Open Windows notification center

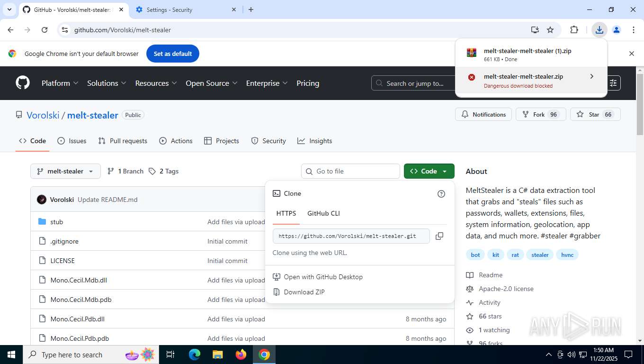tap(628, 355)
